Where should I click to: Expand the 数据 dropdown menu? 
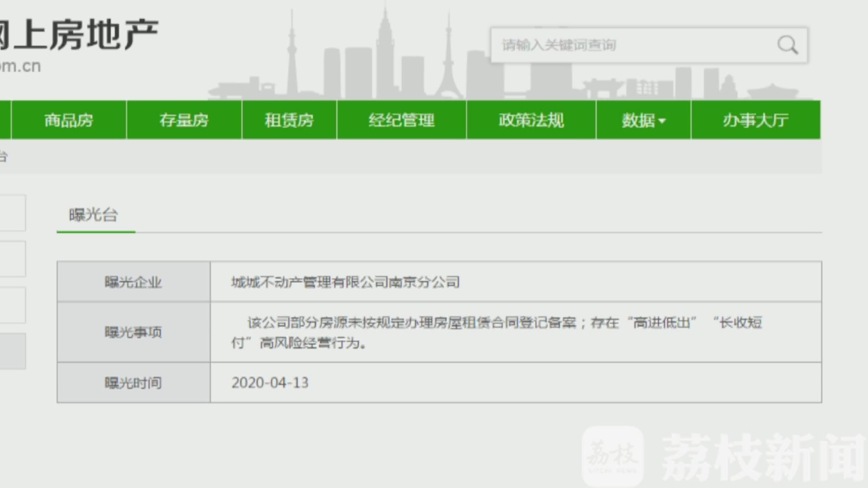tap(643, 120)
